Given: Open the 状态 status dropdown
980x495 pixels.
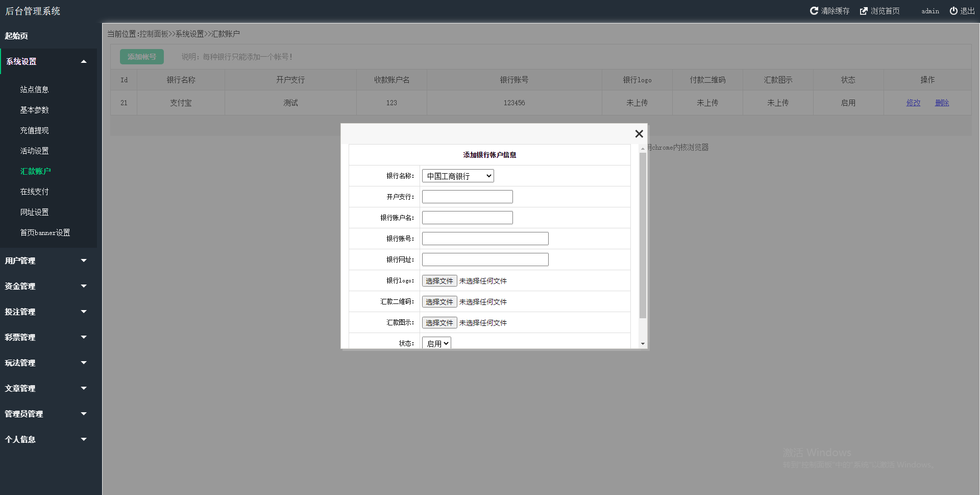Looking at the screenshot, I should point(436,343).
